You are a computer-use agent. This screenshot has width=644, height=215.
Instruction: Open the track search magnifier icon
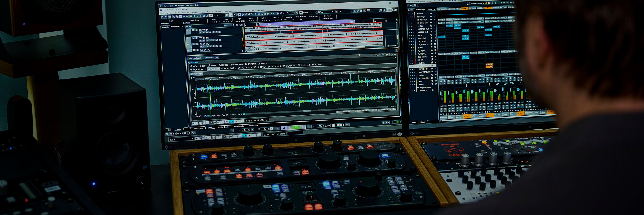pos(241,25)
